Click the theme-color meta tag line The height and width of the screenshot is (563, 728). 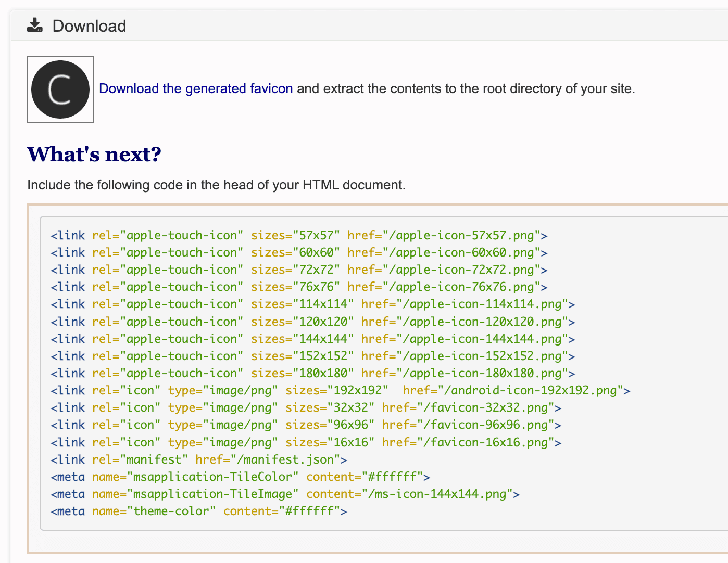pyautogui.click(x=199, y=511)
